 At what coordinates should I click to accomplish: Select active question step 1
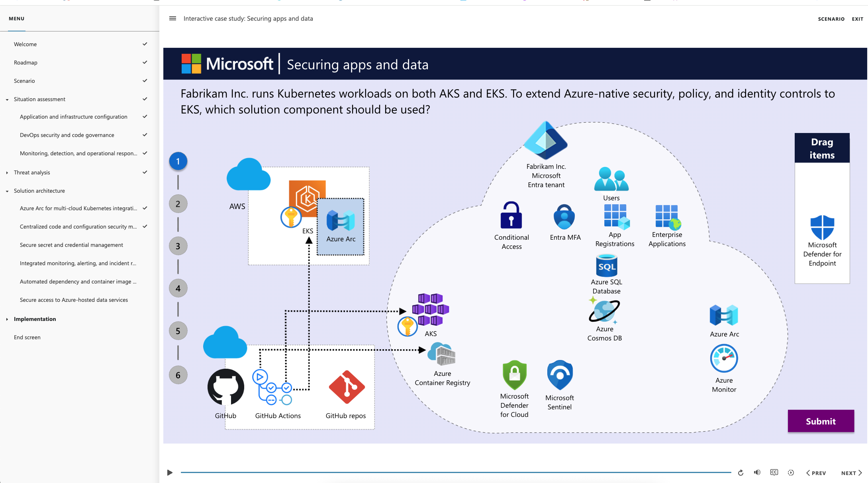[178, 161]
